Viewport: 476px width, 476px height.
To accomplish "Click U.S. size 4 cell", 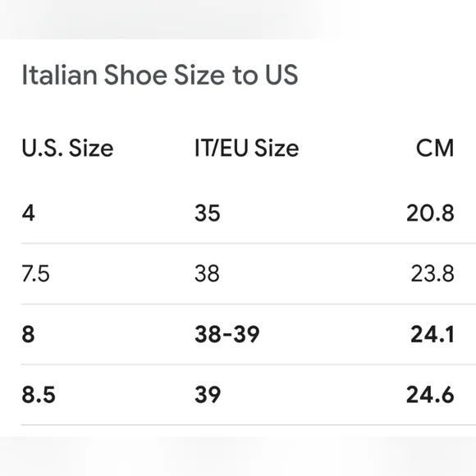I will pos(28,213).
